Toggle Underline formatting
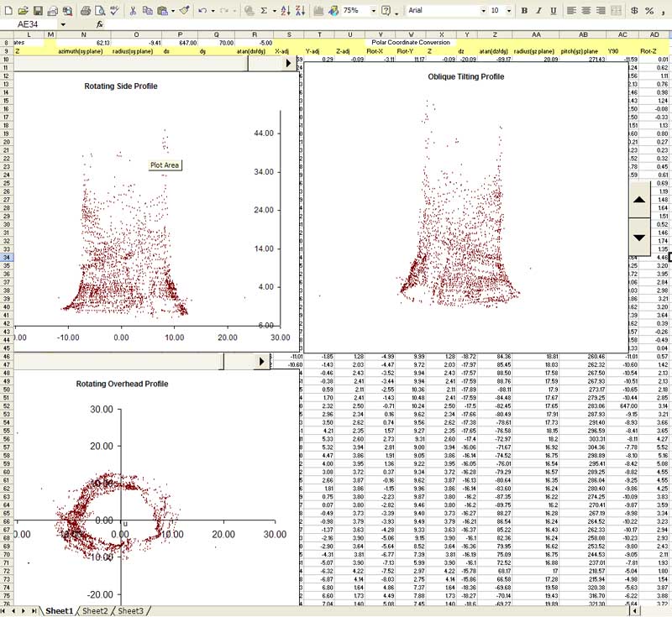 (x=554, y=11)
